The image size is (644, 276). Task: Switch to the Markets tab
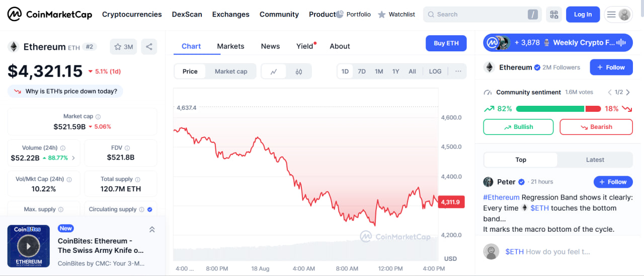(x=230, y=46)
